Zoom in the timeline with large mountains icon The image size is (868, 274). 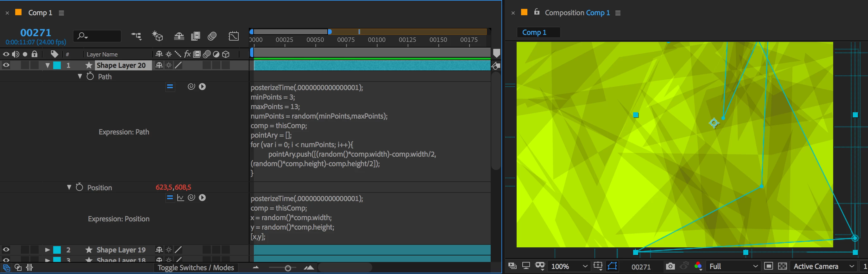point(309,268)
